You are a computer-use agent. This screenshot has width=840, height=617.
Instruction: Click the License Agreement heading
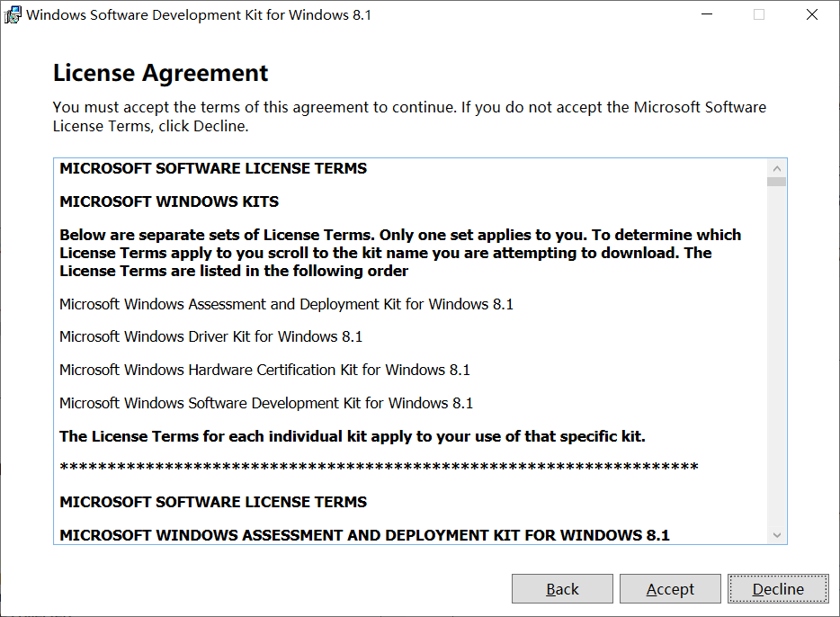(x=161, y=73)
